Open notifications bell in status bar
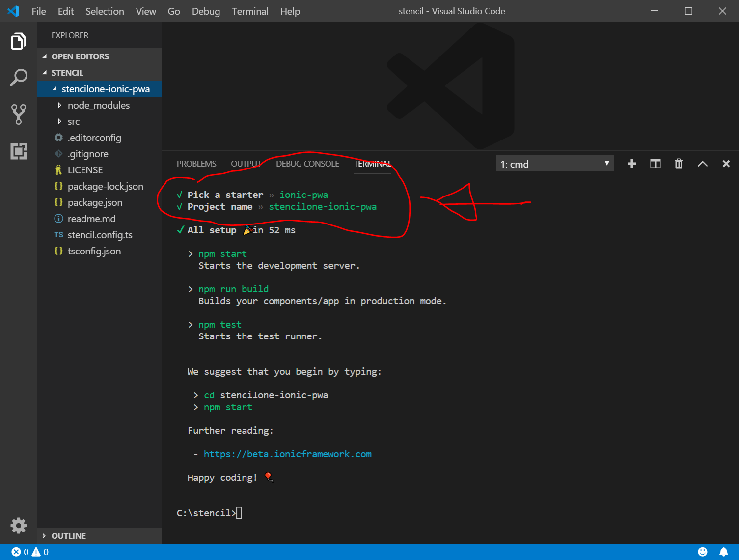Viewport: 739px width, 560px height. [x=723, y=552]
